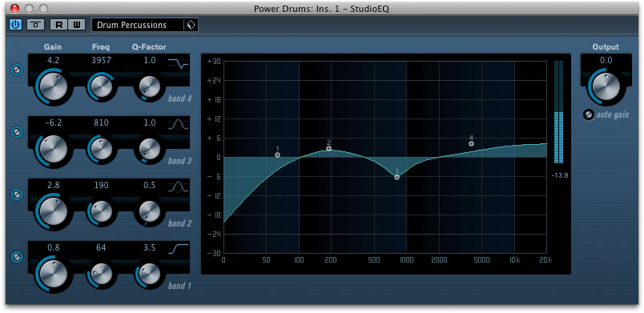Select band 1 low cut filter type icon
The height and width of the screenshot is (313, 644).
[x=179, y=249]
